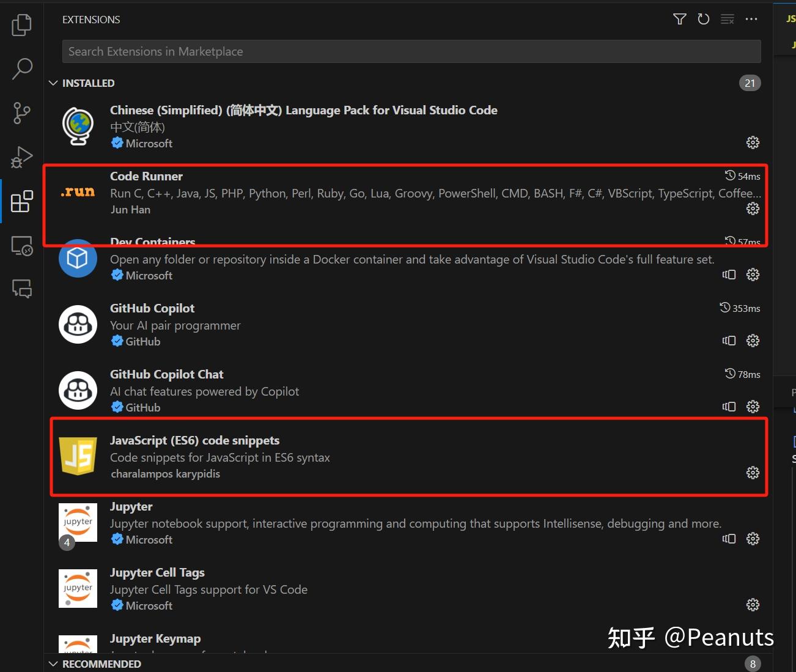Toggle Jupyter extension side panel icon
The height and width of the screenshot is (672, 796).
pos(729,539)
